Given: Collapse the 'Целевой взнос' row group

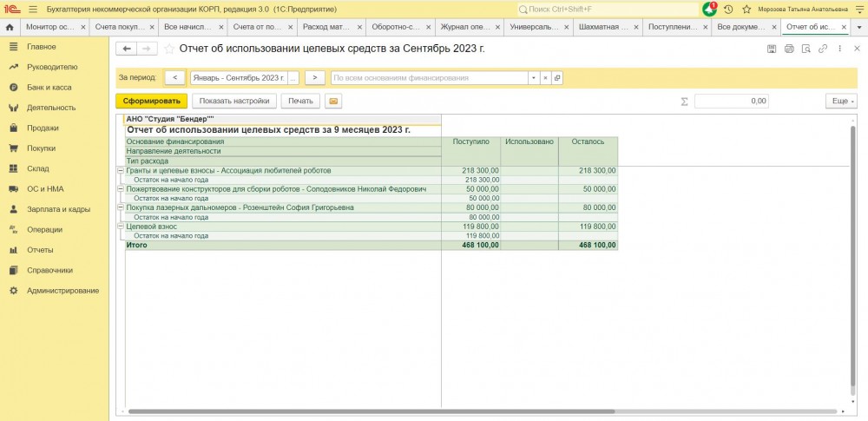Looking at the screenshot, I should pyautogui.click(x=121, y=227).
